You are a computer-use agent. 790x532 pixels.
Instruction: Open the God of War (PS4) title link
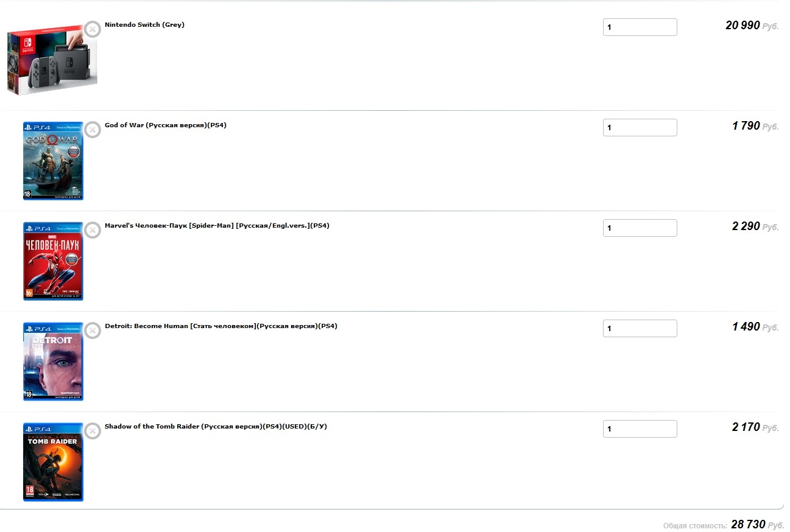[166, 125]
